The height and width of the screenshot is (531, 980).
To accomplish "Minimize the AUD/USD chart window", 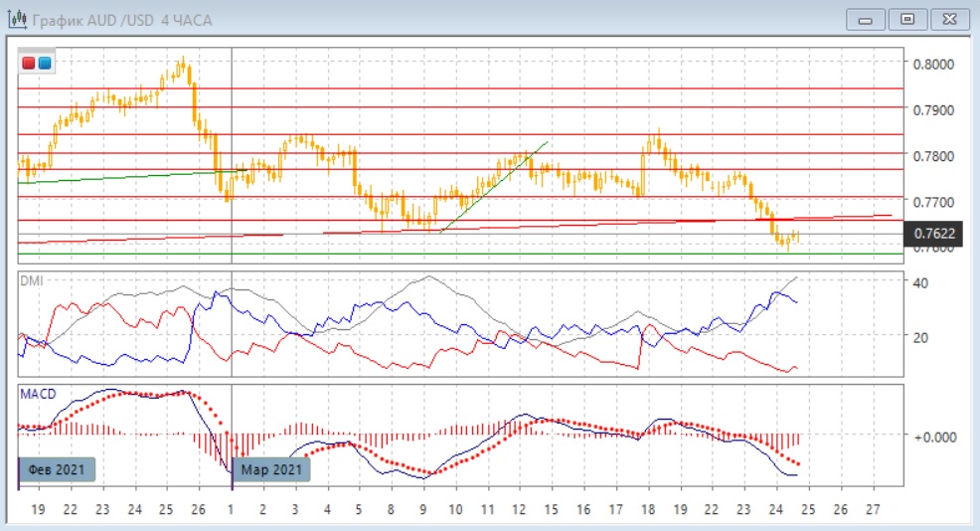I will pos(865,19).
